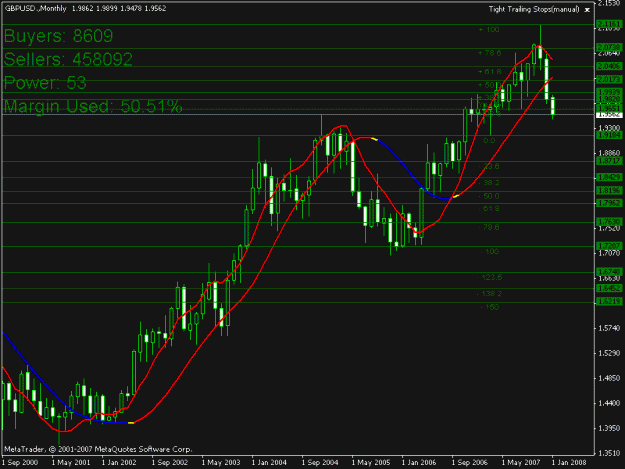
Task: Click the '1 May 2007' date label
Action: click(x=521, y=463)
